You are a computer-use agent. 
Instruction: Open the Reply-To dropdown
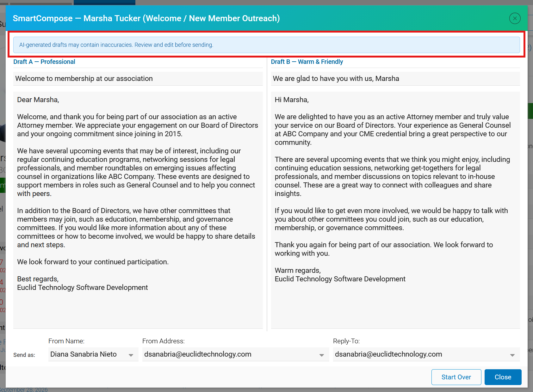pyautogui.click(x=426, y=354)
